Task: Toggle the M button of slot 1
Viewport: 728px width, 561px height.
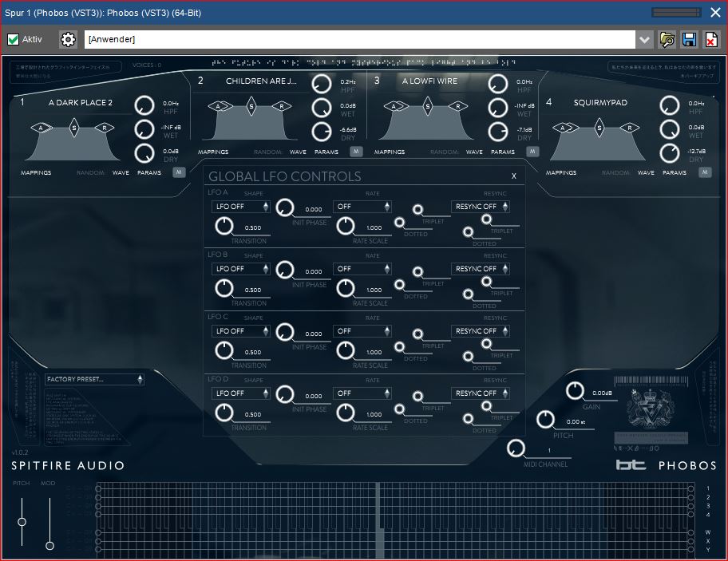Action: click(x=179, y=172)
